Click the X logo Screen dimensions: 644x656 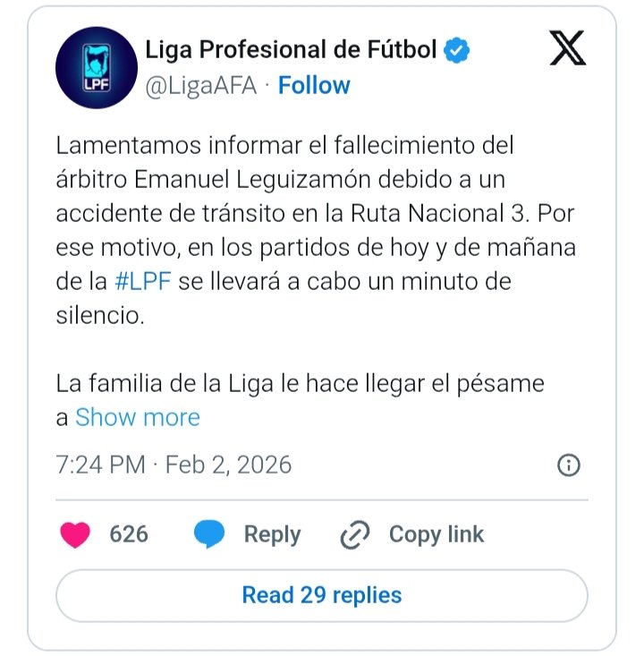pyautogui.click(x=568, y=51)
